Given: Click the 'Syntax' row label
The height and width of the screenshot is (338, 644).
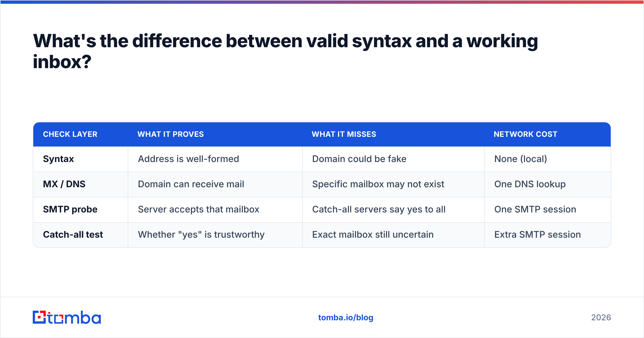Looking at the screenshot, I should tap(58, 159).
